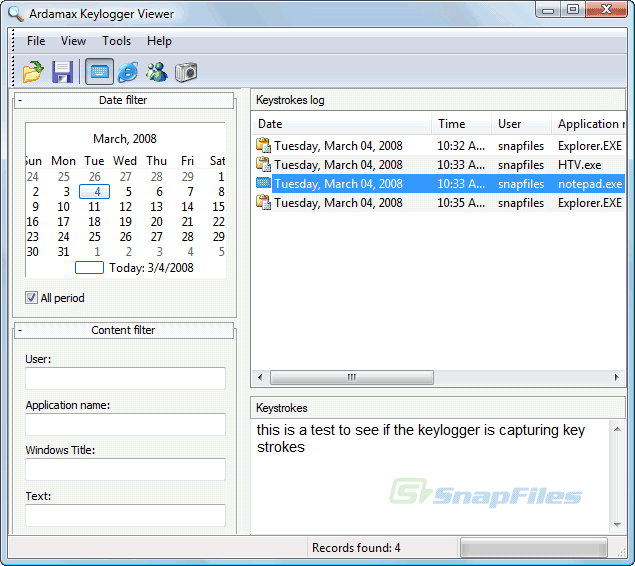
Task: Click the Keystrokes log panel title
Action: click(x=290, y=100)
